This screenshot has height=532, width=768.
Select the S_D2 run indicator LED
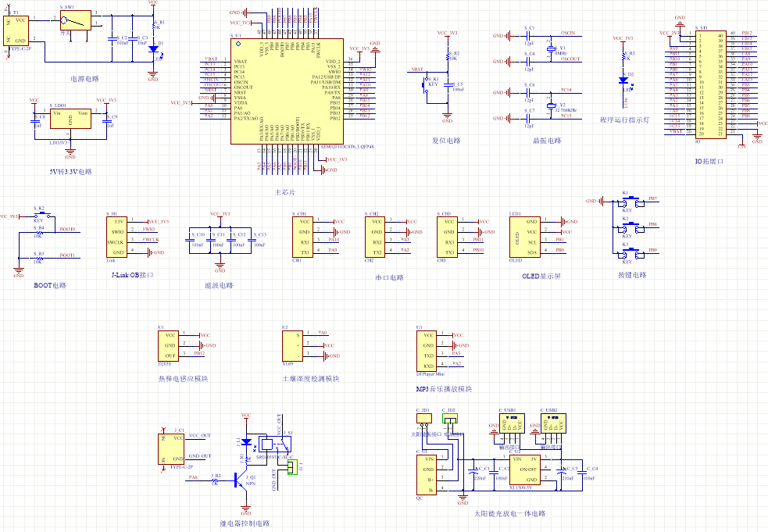coord(623,80)
